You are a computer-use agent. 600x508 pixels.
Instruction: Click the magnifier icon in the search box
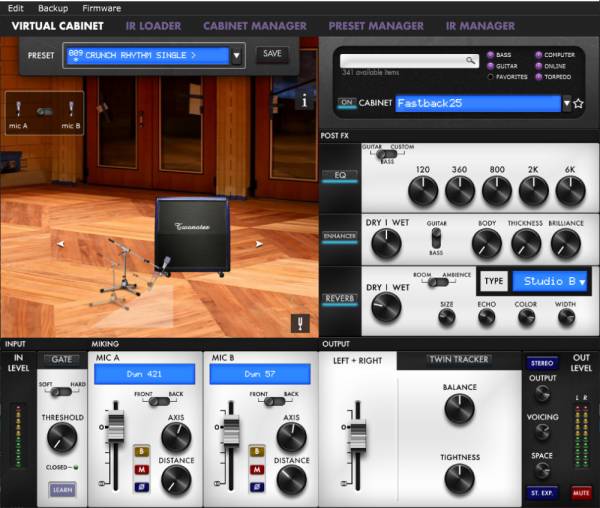pos(469,61)
